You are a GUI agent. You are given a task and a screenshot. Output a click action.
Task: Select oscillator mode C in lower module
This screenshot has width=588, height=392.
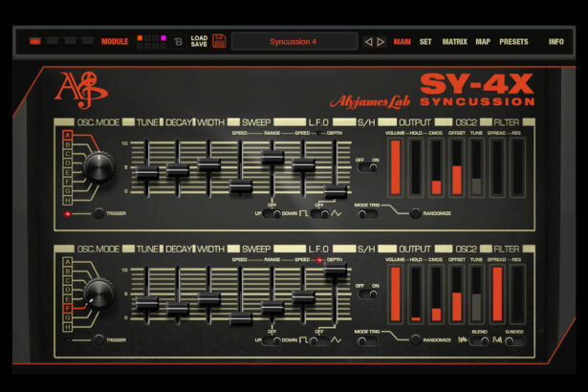tap(68, 280)
